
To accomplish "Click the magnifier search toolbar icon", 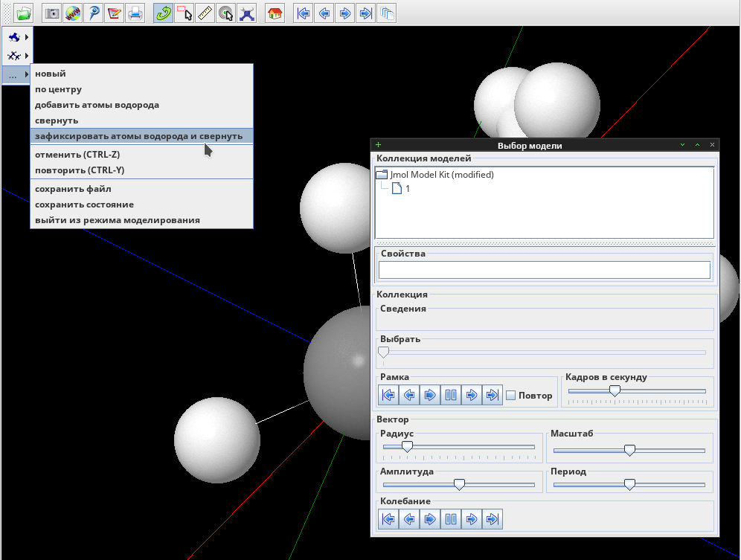I will point(94,13).
